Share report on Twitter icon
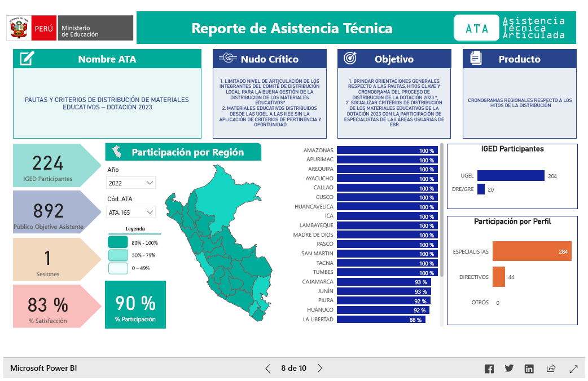The height and width of the screenshot is (381, 588). click(509, 368)
